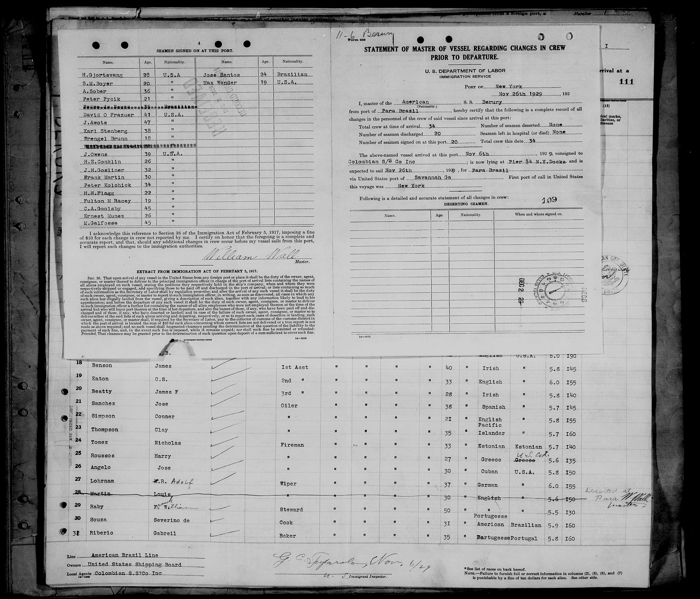This screenshot has height=599, width=700.
Task: Click position 'Steward' in Raby row
Action: click(x=291, y=510)
